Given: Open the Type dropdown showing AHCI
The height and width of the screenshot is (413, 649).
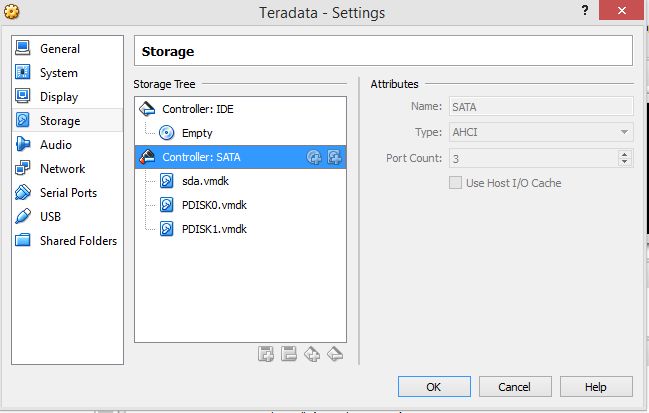Looking at the screenshot, I should tap(541, 132).
